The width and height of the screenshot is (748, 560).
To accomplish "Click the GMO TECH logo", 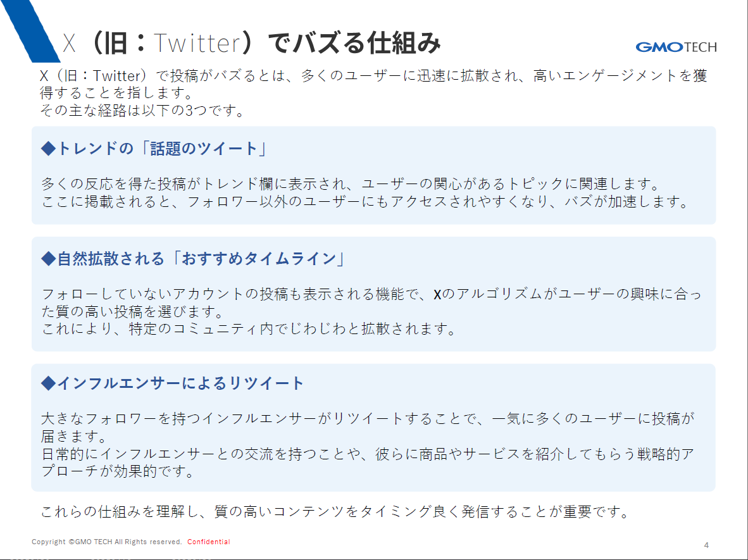I will pyautogui.click(x=676, y=47).
